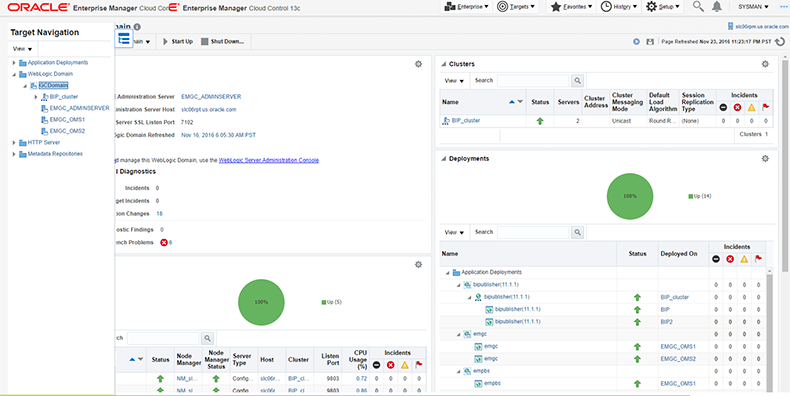Open the EMGC_OMS2 deployed-on link
790x396 pixels.
pos(678,359)
